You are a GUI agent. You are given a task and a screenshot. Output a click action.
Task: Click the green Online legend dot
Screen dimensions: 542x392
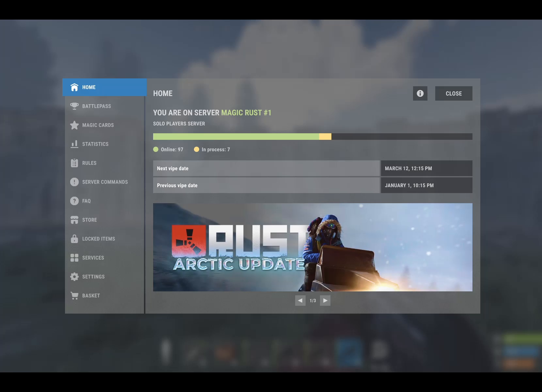(x=156, y=149)
